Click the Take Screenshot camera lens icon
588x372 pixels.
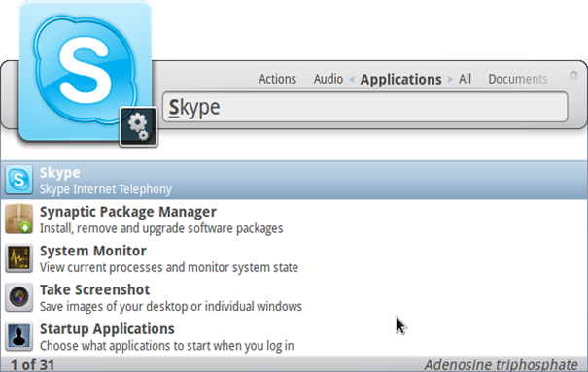pyautogui.click(x=18, y=297)
